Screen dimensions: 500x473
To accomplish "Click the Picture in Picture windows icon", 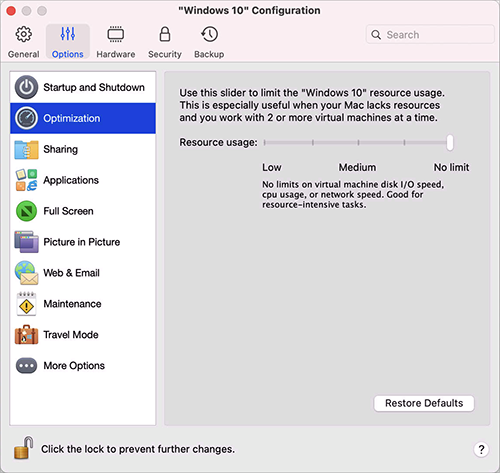I will [26, 242].
